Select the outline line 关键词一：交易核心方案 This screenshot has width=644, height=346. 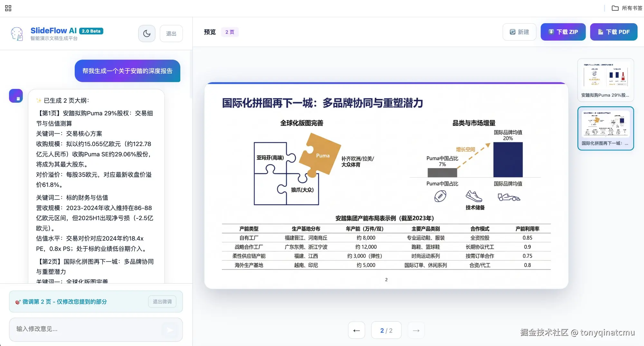(x=69, y=134)
